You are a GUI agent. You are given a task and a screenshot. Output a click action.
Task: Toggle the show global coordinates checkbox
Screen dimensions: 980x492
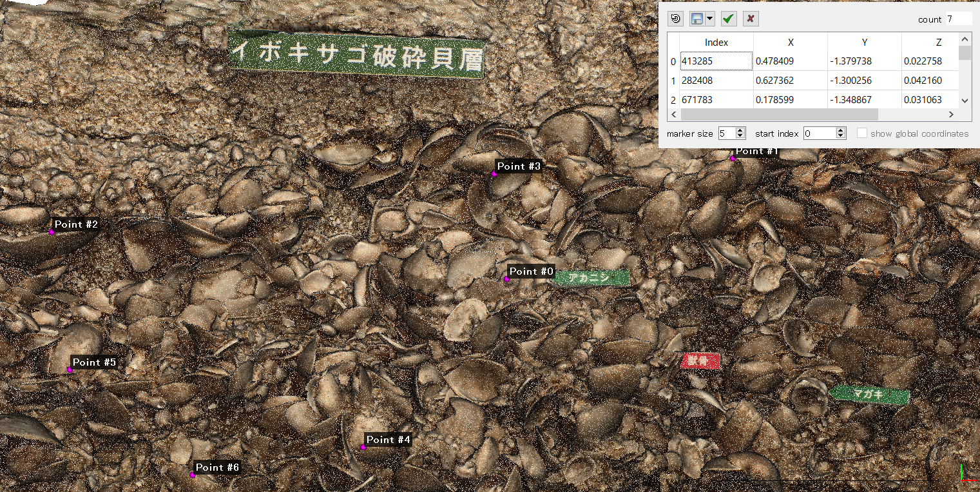click(861, 133)
